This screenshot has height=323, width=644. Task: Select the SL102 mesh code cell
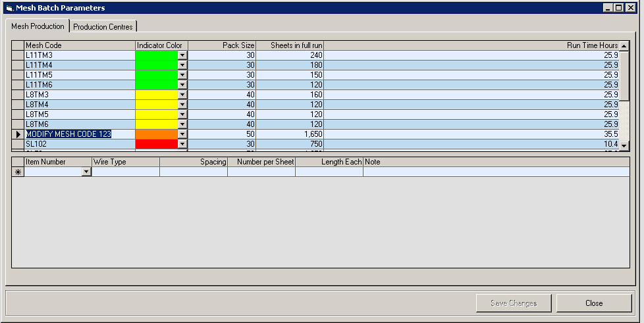tap(80, 143)
